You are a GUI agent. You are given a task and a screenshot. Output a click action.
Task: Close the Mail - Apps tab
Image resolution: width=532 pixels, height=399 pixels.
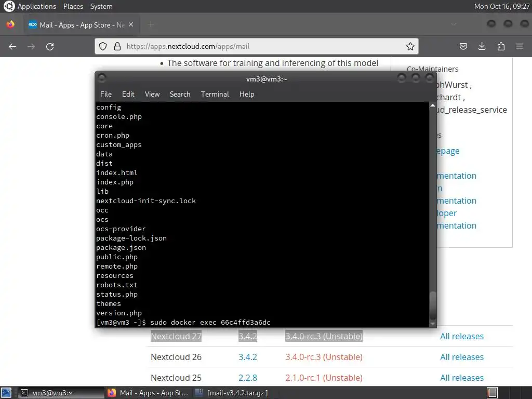131,25
